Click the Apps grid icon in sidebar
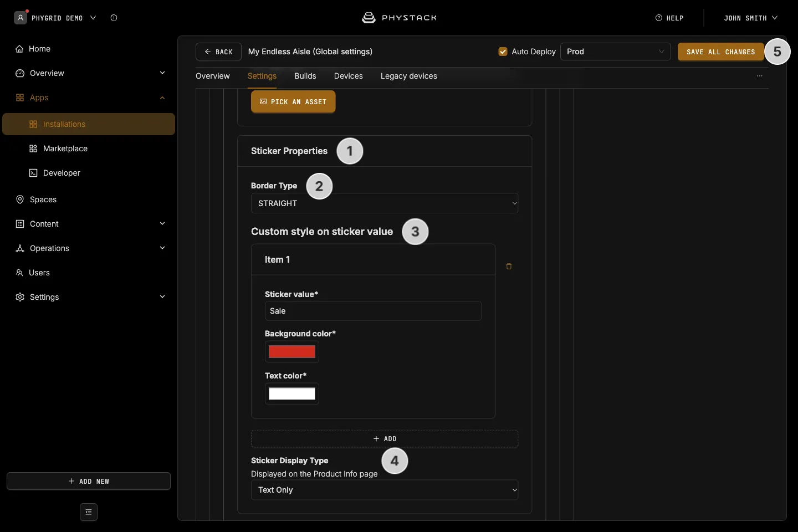The width and height of the screenshot is (798, 532). pyautogui.click(x=20, y=98)
